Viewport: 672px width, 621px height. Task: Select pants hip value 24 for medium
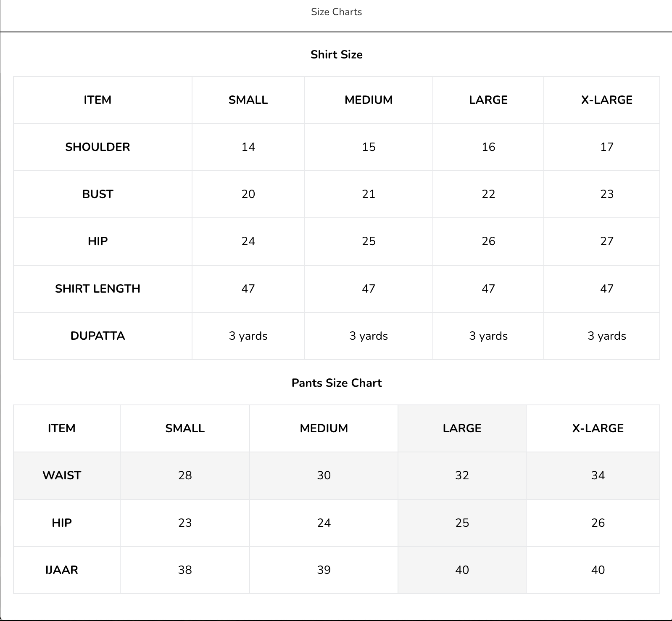pos(324,523)
